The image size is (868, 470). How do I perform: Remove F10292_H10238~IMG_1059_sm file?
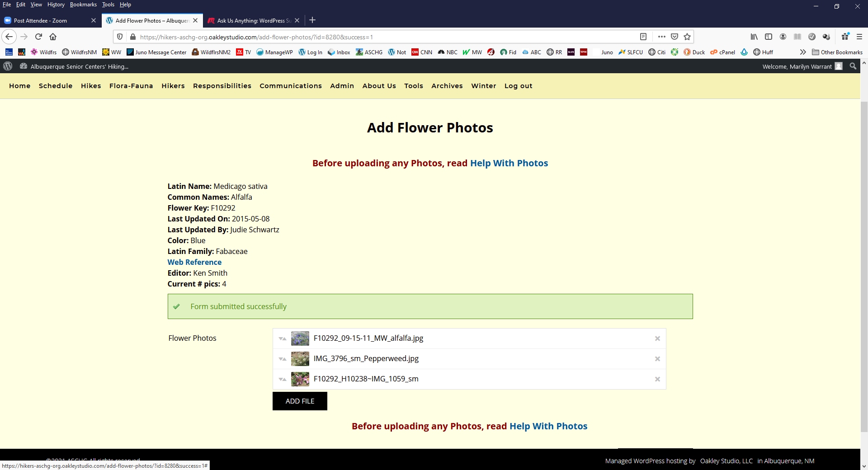tap(657, 379)
